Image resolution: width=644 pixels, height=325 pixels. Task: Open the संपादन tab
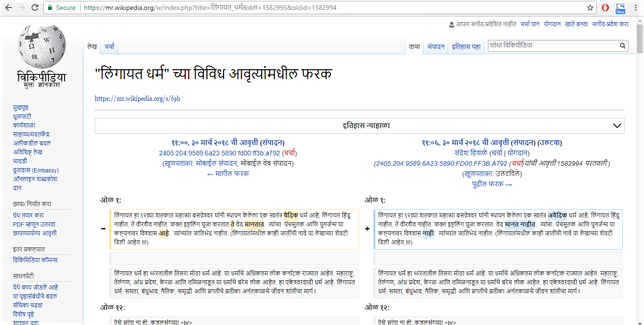point(436,47)
